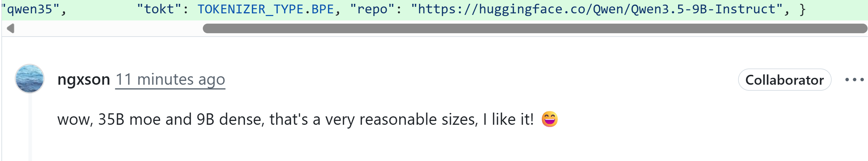Screen dimensions: 868x161
Task: Click the left scroll arrow of the code block
Action: (x=11, y=28)
